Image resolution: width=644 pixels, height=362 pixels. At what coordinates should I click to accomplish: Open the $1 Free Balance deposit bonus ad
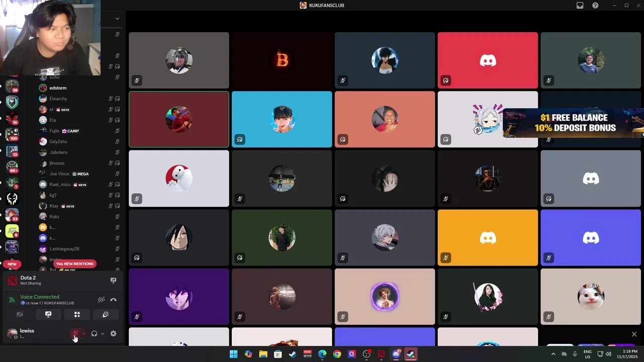[x=574, y=123]
